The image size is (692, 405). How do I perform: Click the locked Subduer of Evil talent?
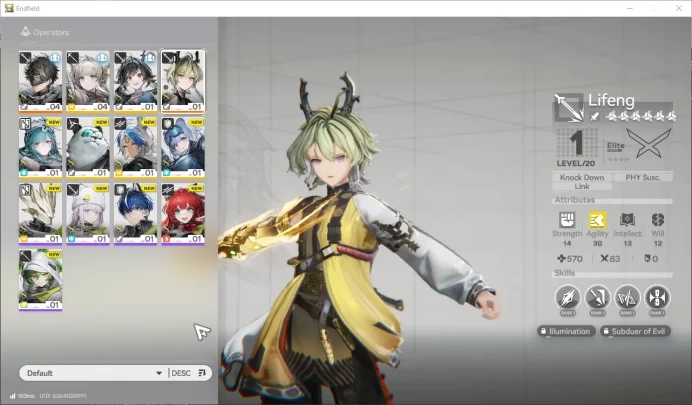click(x=635, y=331)
